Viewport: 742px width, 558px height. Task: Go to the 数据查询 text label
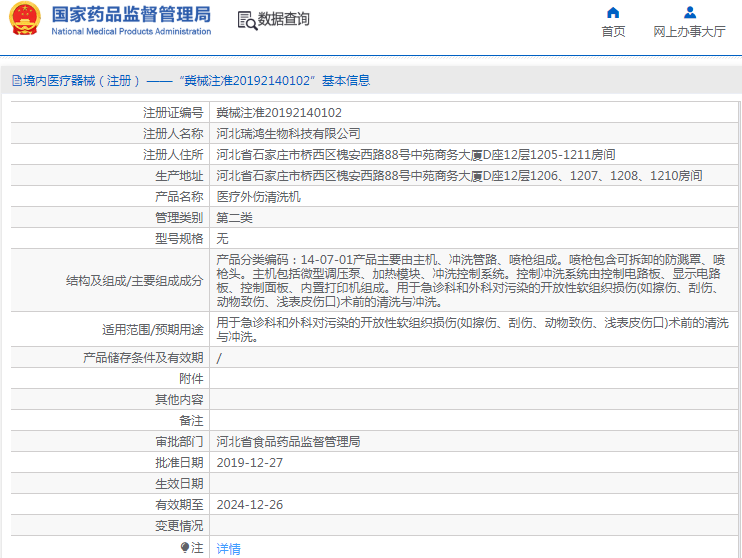point(284,20)
